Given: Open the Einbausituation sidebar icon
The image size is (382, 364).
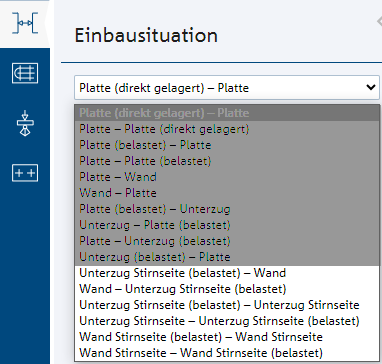Looking at the screenshot, I should pos(25,23).
